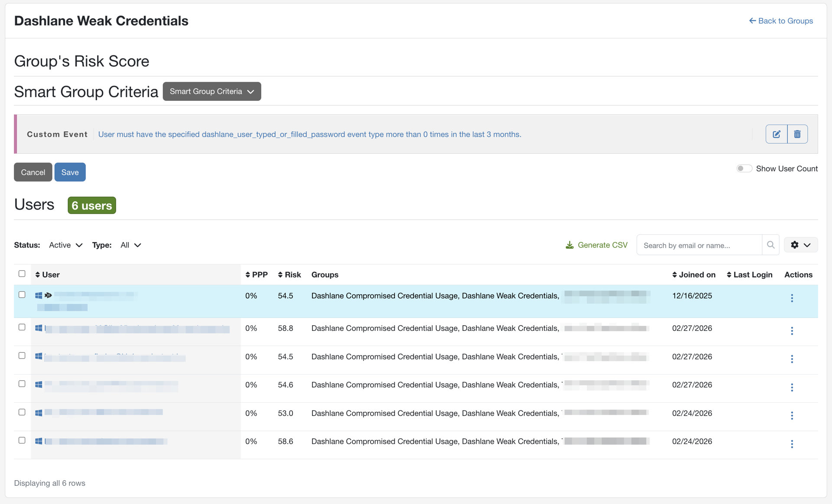Click risk value 54.6
The image size is (832, 504).
point(286,385)
